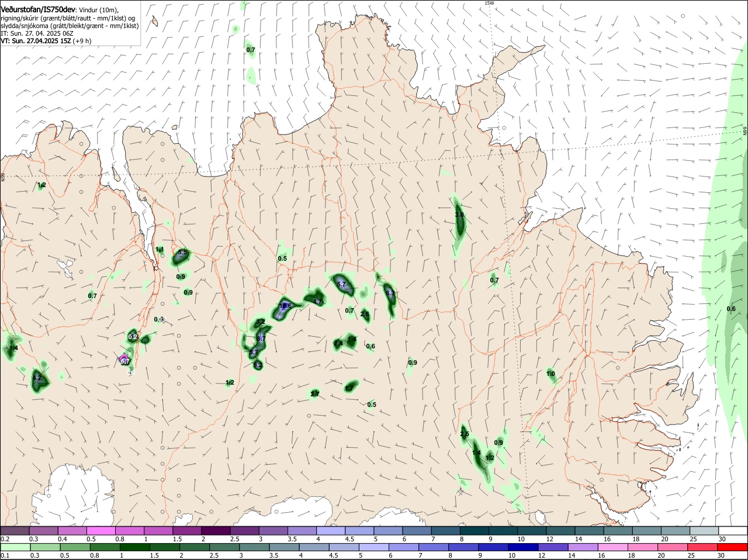
Task: Click the 2.6 precipitation value on the map
Action: [x=365, y=314]
